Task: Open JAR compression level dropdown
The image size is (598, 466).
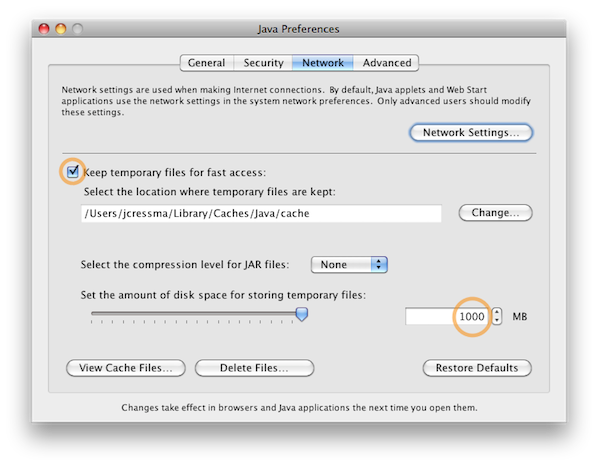Action: pos(349,265)
